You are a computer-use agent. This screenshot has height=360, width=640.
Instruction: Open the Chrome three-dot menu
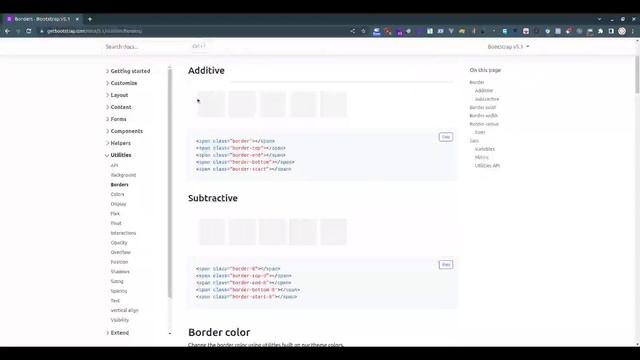point(633,31)
